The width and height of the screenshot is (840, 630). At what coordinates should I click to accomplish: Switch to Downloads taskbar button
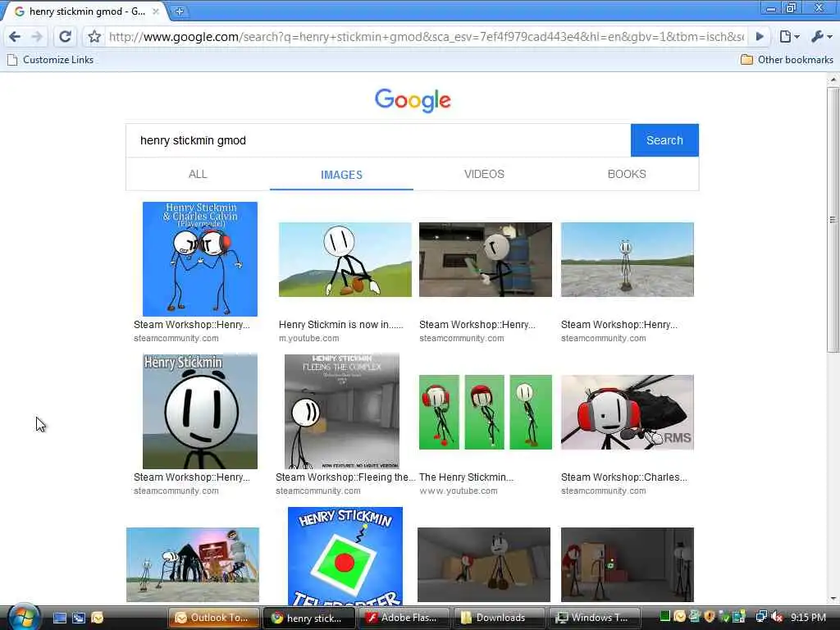click(499, 618)
